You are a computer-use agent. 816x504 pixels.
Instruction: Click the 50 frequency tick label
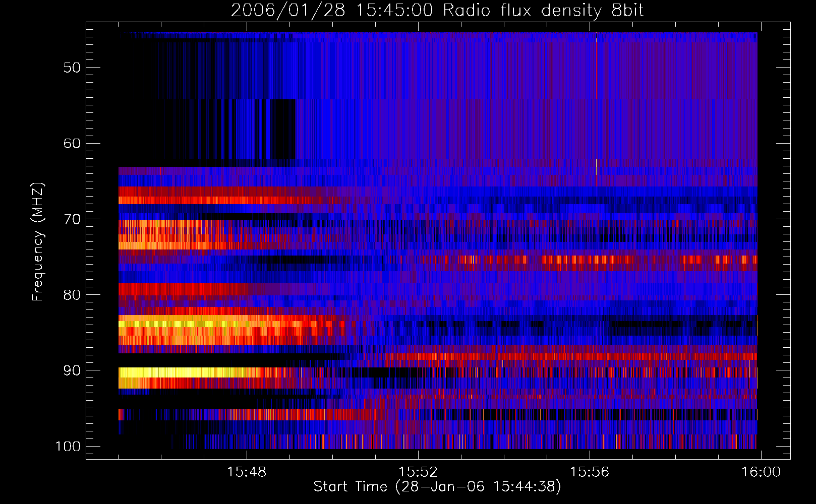pos(72,68)
